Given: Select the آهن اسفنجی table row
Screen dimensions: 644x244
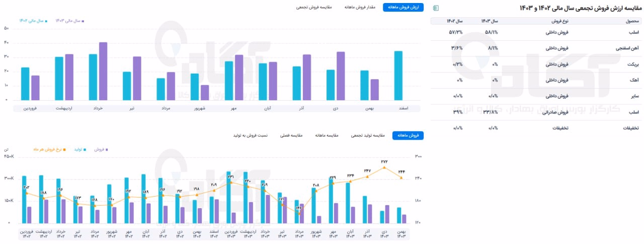Looking at the screenshot, I should [x=535, y=48].
